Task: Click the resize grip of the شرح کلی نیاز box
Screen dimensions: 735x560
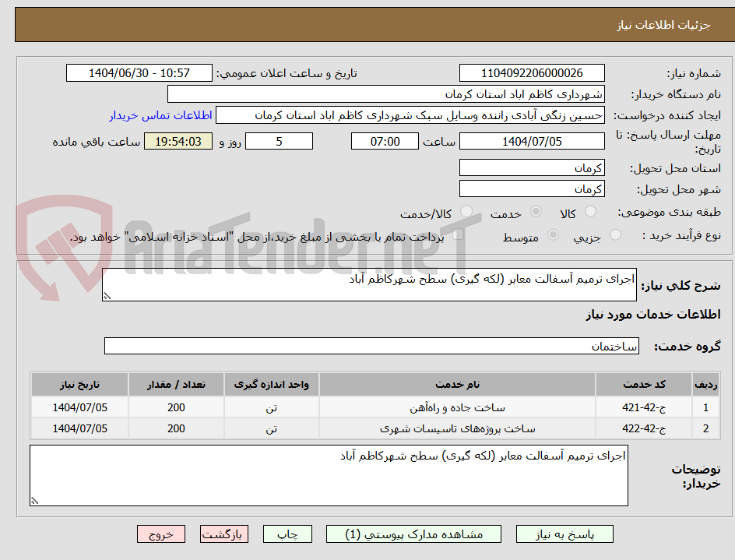Action: [107, 294]
